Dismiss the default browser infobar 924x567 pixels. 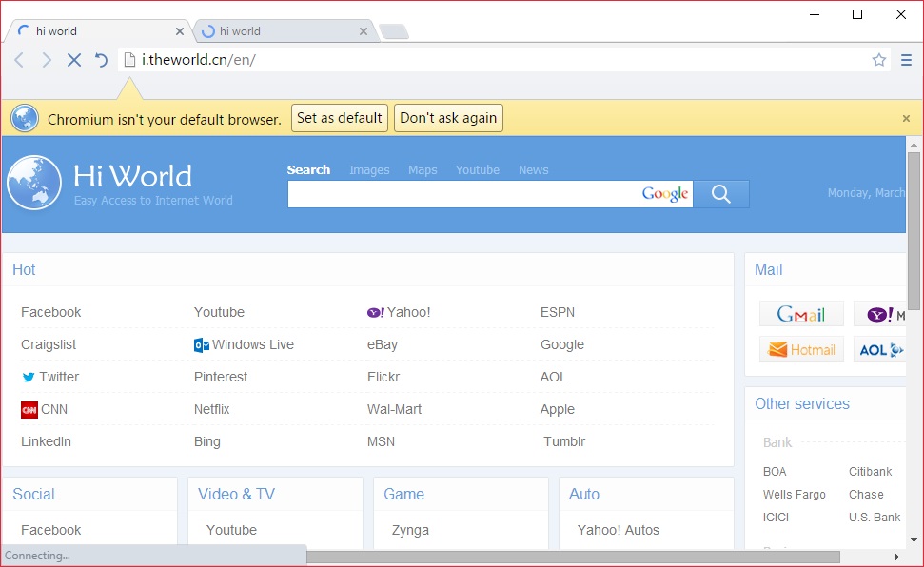click(906, 119)
